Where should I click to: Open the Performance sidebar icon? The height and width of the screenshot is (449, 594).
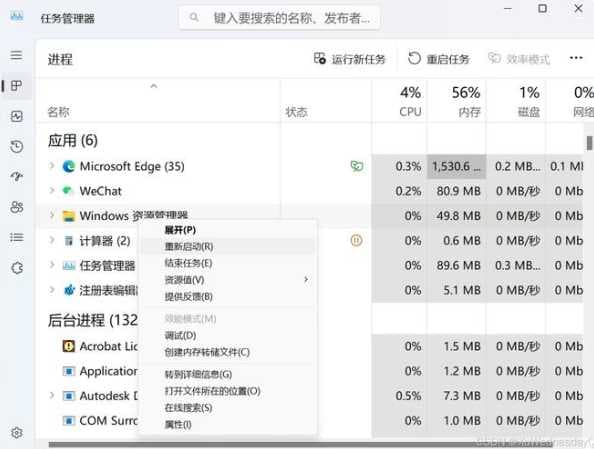16,116
